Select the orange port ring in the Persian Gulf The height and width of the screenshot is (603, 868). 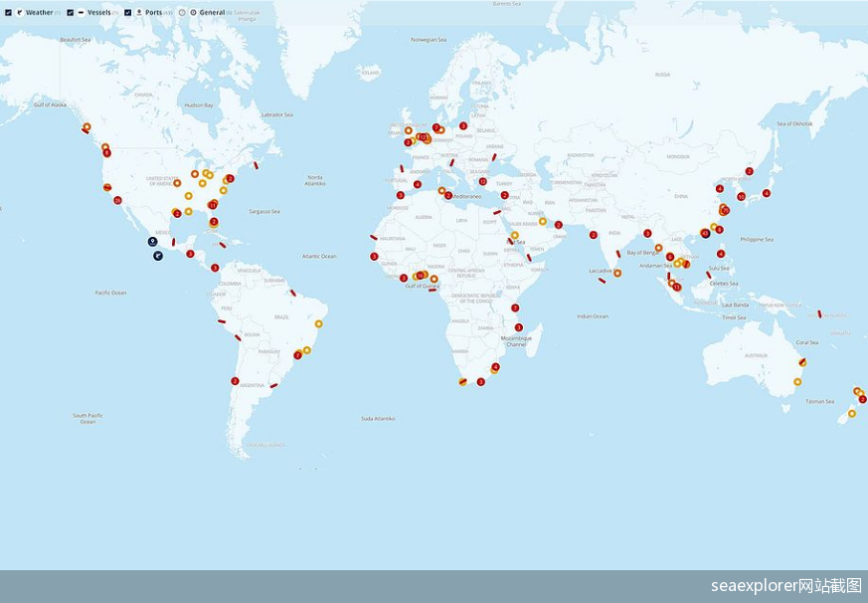[x=543, y=222]
